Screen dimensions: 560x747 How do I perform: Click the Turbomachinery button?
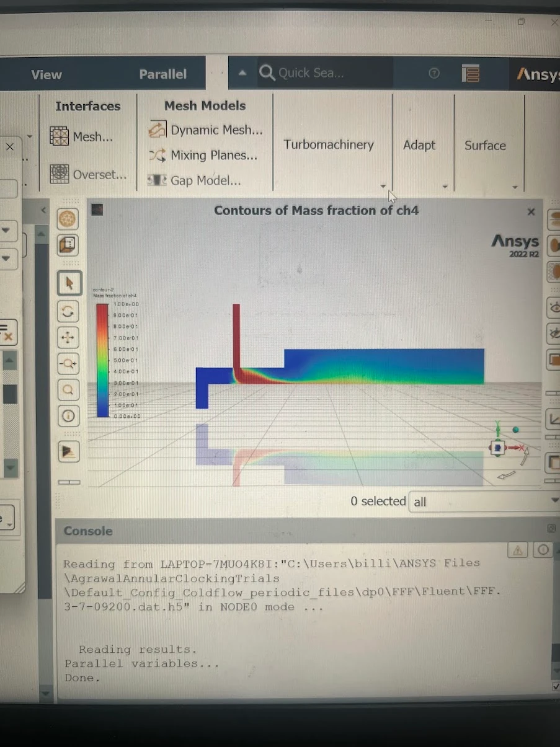329,144
